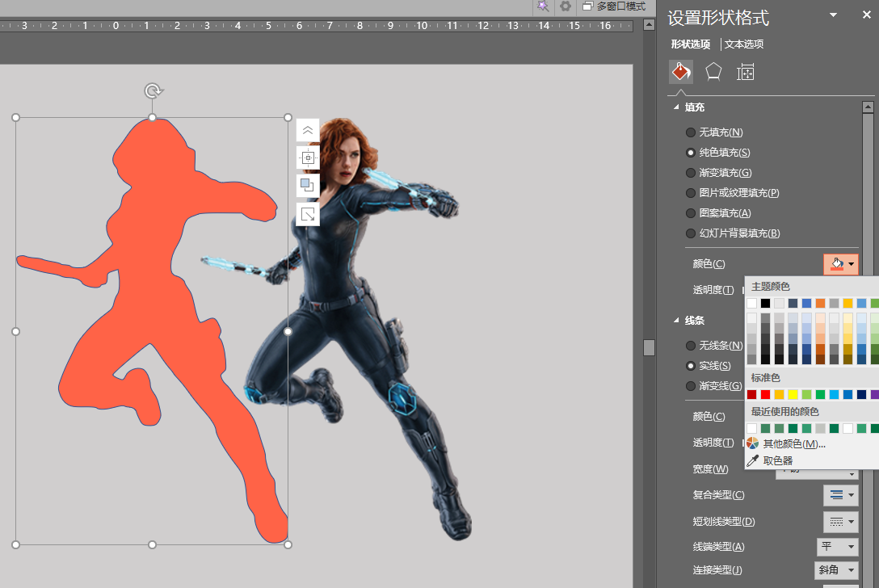879x588 pixels.
Task: Open the format pane options dropdown arrow
Action: tap(834, 15)
